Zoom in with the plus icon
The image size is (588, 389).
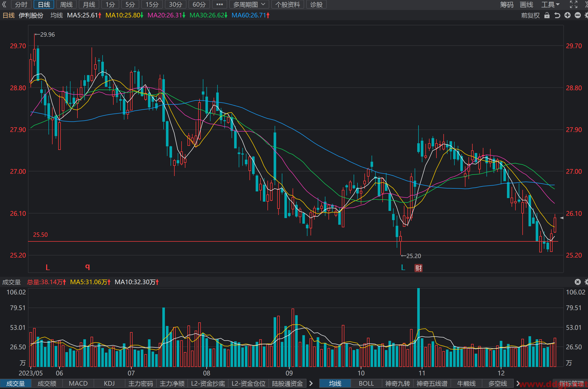click(x=567, y=15)
